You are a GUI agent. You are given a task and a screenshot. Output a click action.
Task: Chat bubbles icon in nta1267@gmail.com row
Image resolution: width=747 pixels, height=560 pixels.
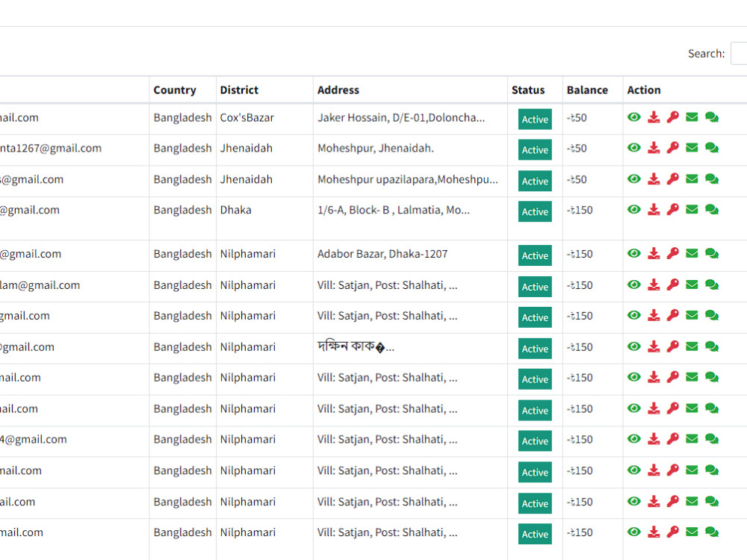(x=712, y=148)
